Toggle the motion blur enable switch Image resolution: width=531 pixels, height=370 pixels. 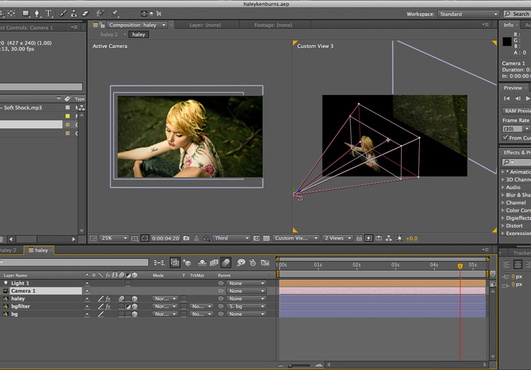pyautogui.click(x=226, y=262)
